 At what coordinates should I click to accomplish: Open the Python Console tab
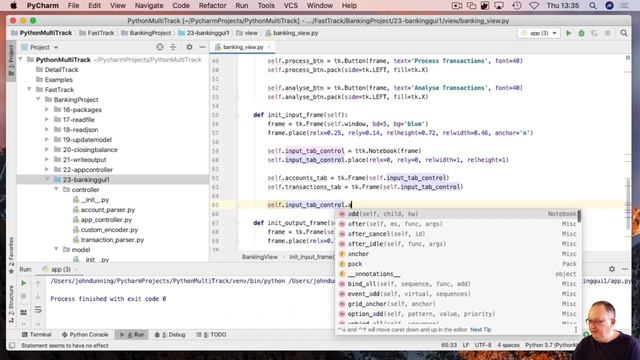[x=85, y=335]
